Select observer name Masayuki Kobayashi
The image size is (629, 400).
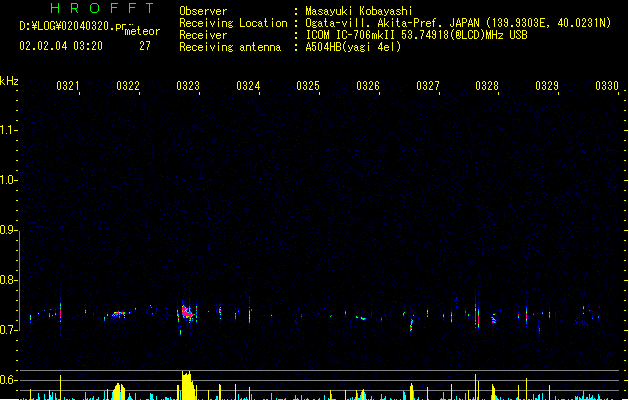(x=359, y=11)
